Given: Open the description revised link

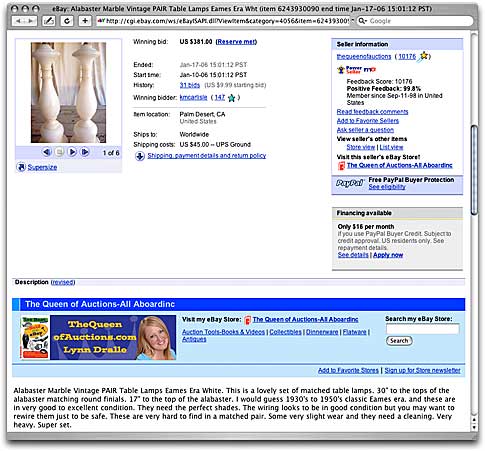Looking at the screenshot, I should click(63, 282).
